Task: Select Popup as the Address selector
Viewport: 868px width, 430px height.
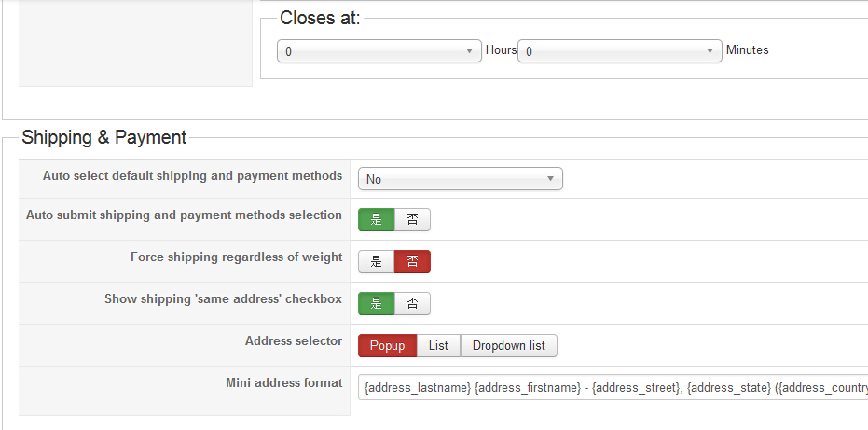Action: pos(387,346)
